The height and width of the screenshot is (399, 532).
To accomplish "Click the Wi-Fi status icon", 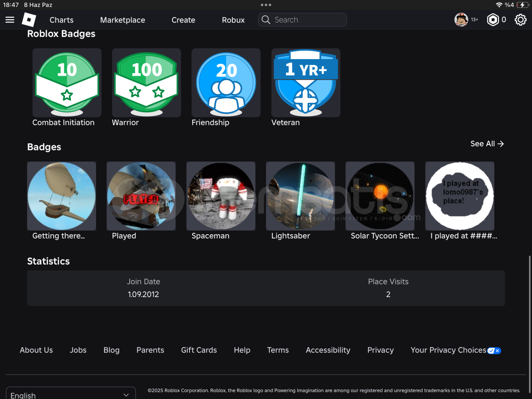I will tap(499, 5).
